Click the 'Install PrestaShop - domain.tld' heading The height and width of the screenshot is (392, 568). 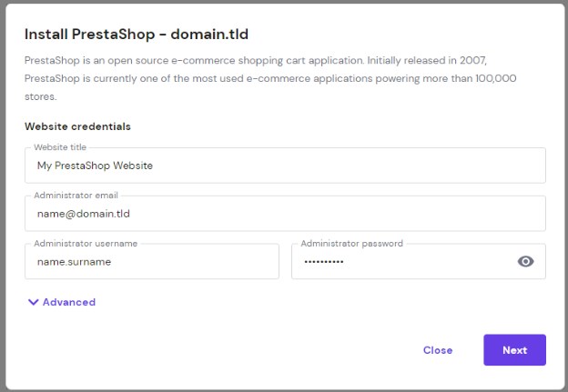tap(137, 34)
